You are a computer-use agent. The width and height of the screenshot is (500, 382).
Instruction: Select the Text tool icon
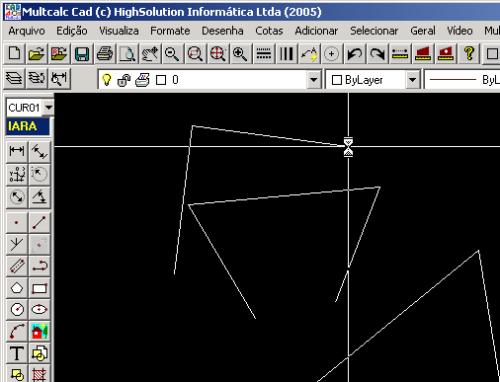(17, 354)
